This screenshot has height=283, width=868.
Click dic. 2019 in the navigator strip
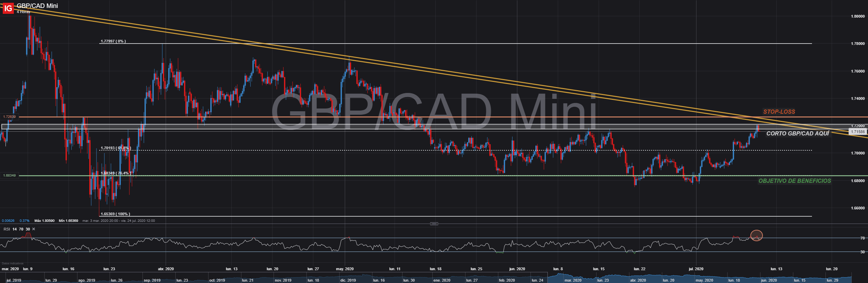point(348,280)
